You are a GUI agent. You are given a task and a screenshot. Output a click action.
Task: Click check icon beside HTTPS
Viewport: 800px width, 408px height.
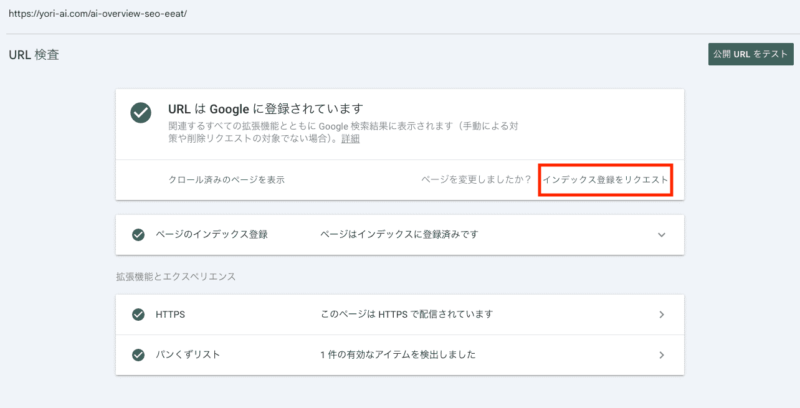tap(138, 315)
